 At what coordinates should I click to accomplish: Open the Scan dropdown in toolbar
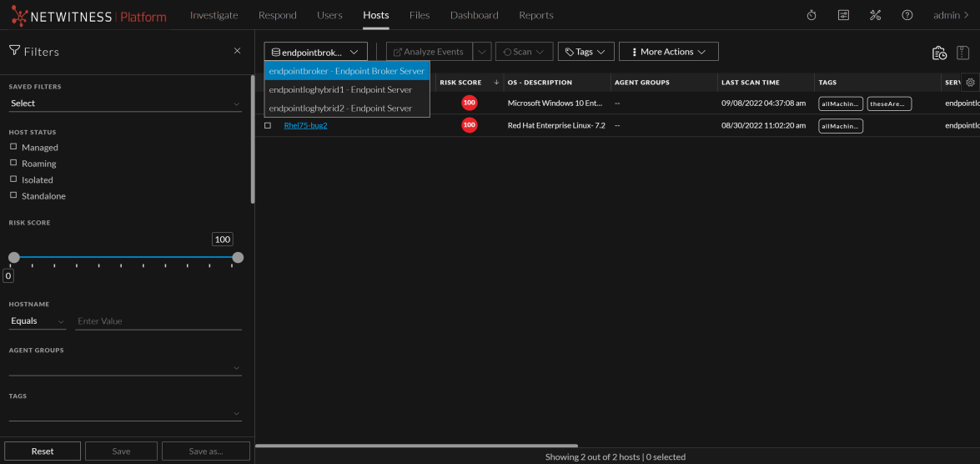(x=525, y=52)
